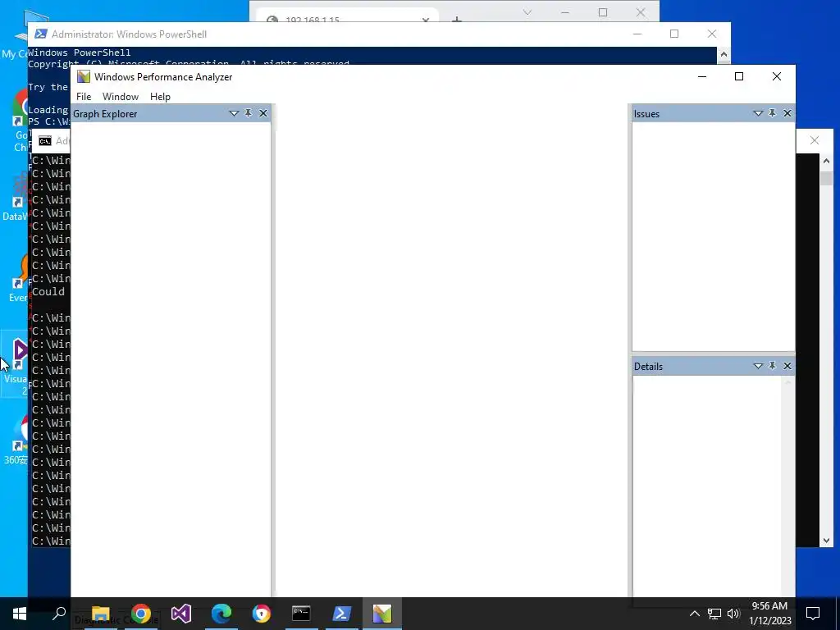The height and width of the screenshot is (630, 840).
Task: Launch Google Chrome from the taskbar
Action: (x=140, y=614)
